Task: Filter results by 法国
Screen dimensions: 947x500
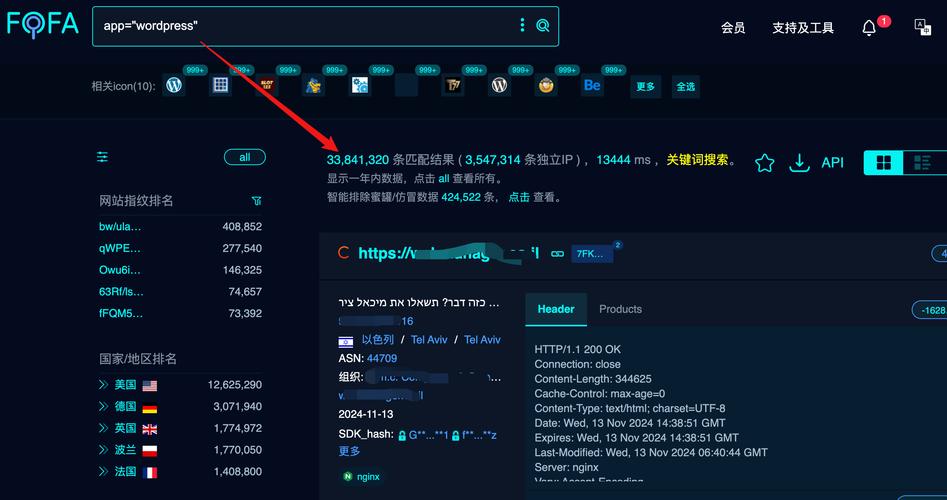Action: (x=126, y=472)
